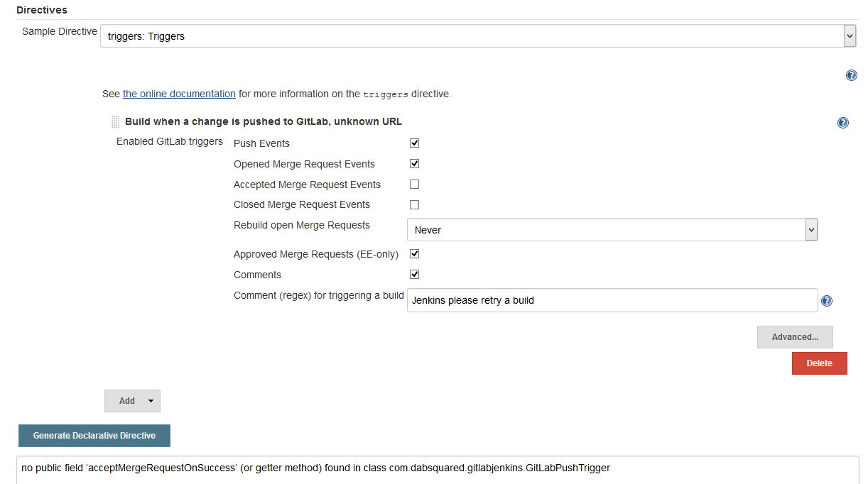The width and height of the screenshot is (868, 484).
Task: Open the Add dropdown button
Action: click(132, 401)
